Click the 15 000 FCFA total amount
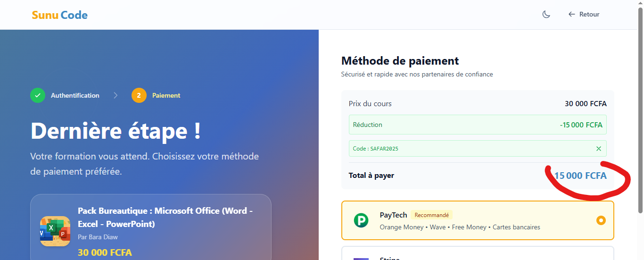This screenshot has height=260, width=644. point(580,176)
